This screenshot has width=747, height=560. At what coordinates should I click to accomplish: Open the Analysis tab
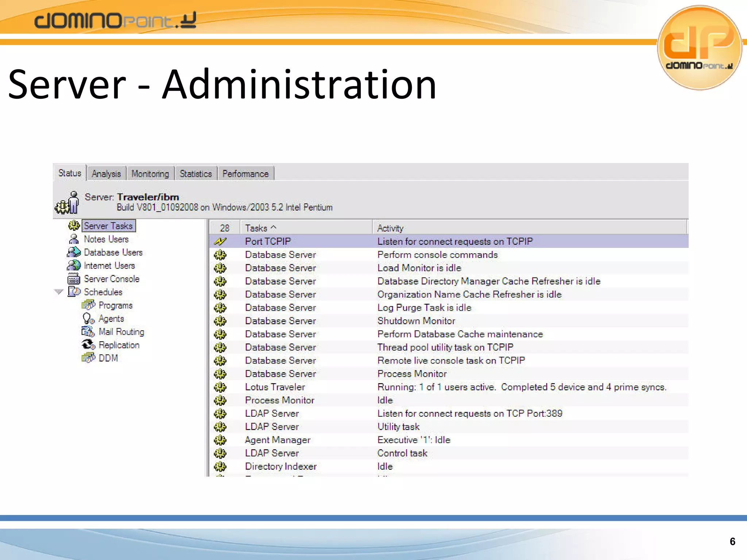point(106,174)
